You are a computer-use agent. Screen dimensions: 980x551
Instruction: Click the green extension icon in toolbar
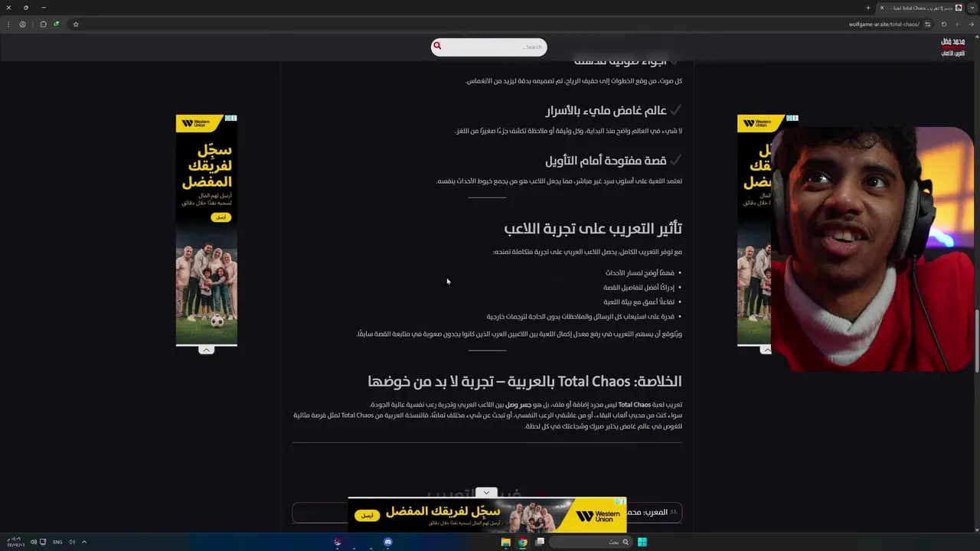(x=56, y=24)
